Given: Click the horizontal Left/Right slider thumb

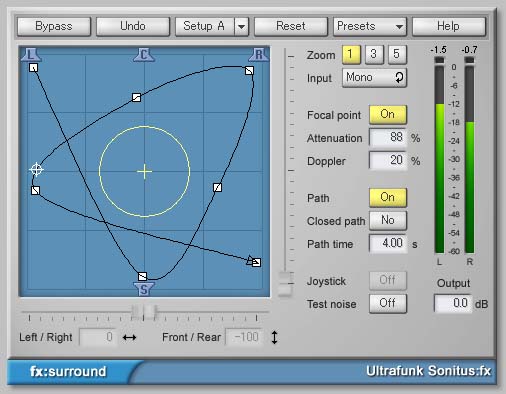Looking at the screenshot, I should coord(144,312).
